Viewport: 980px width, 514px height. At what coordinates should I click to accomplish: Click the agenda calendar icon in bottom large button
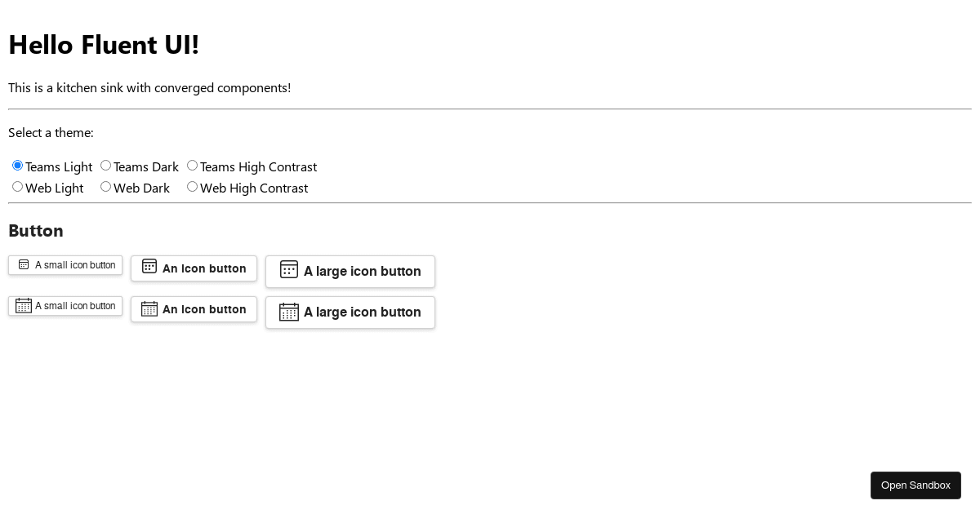[289, 312]
